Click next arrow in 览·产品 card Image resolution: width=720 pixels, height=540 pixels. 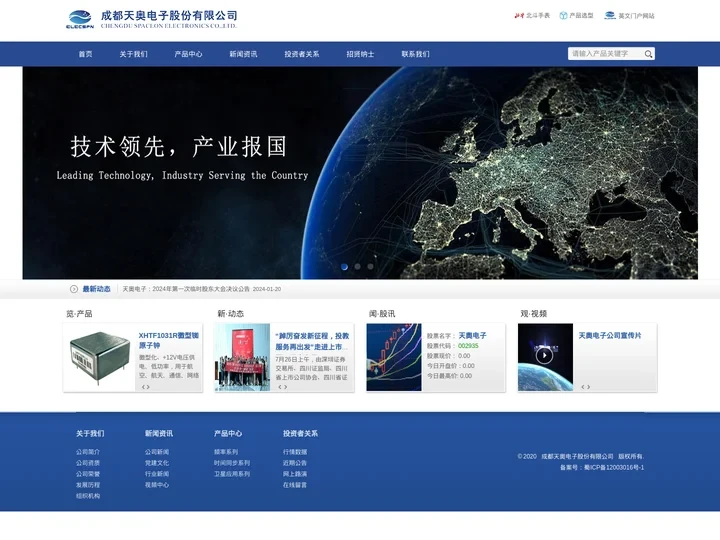[148, 387]
